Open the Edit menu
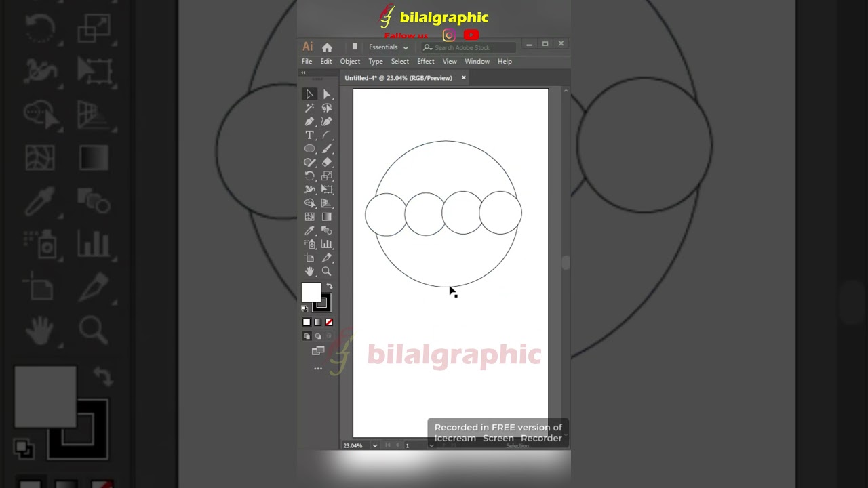 326,61
